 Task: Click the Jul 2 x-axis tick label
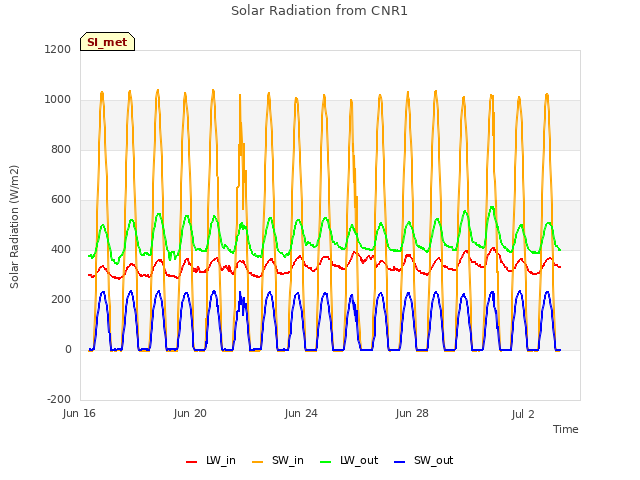click(x=523, y=414)
